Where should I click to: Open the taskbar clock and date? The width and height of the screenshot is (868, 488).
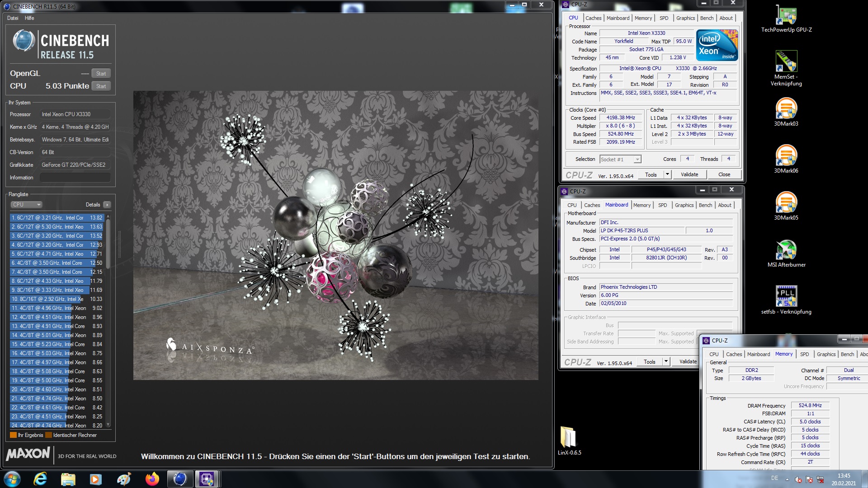tap(844, 479)
